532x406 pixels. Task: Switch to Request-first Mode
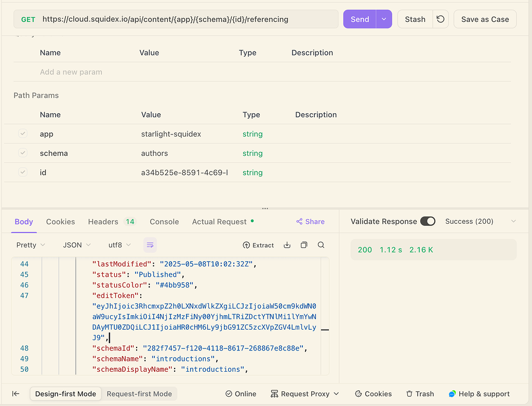139,394
